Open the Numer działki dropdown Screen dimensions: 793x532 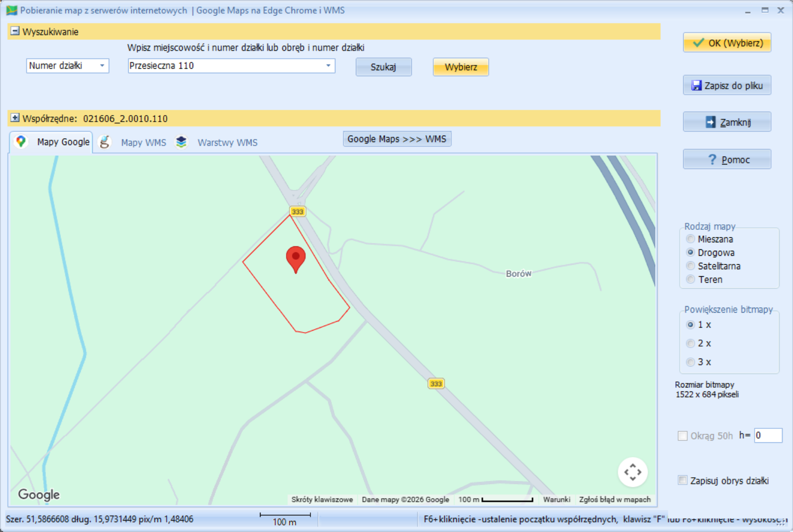102,66
